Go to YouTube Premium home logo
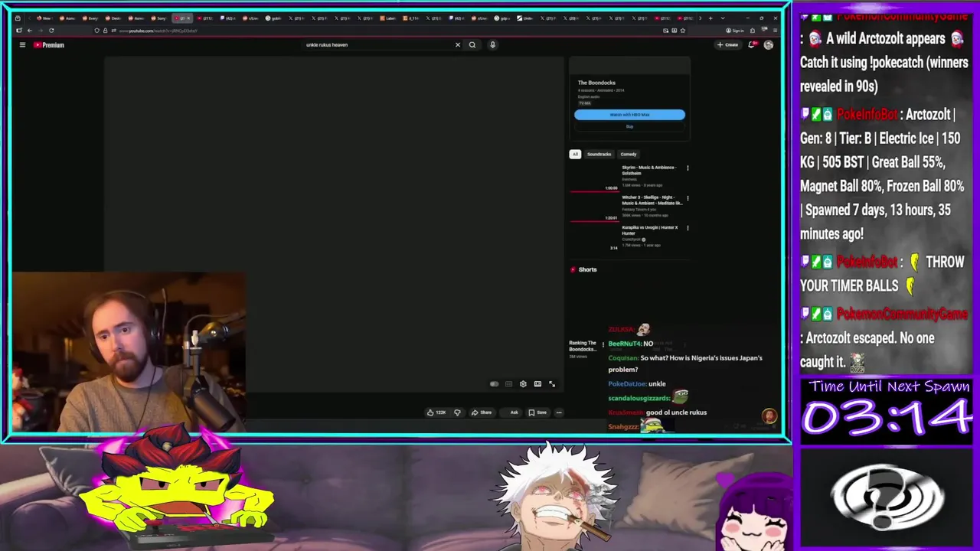980x551 pixels. (x=49, y=45)
